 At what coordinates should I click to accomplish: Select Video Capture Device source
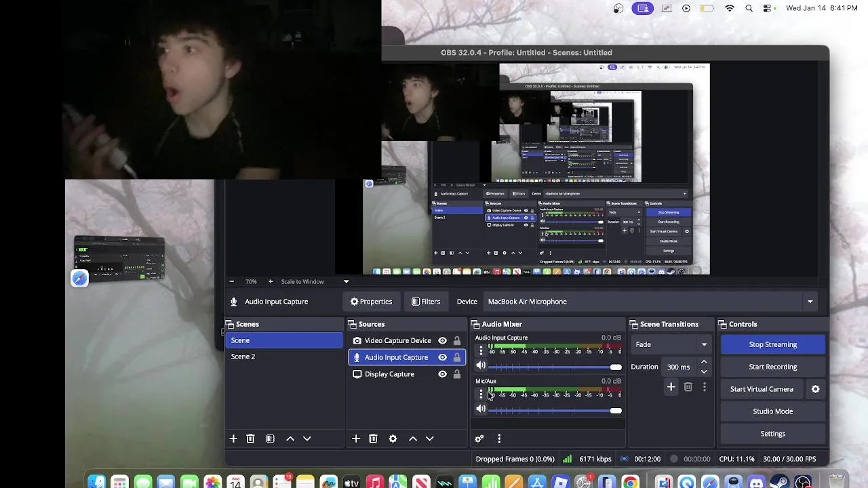(x=406, y=340)
